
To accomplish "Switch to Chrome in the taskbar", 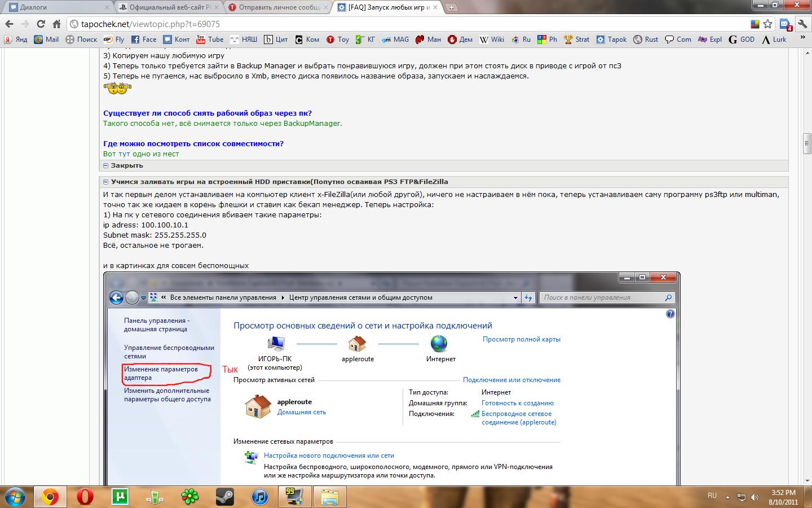I will (x=50, y=497).
